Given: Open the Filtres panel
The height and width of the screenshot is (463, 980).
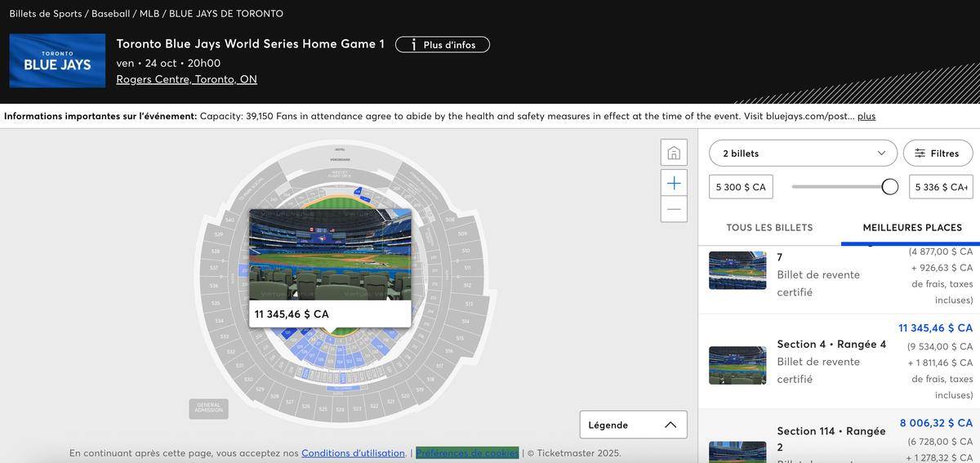Looking at the screenshot, I should pos(938,154).
